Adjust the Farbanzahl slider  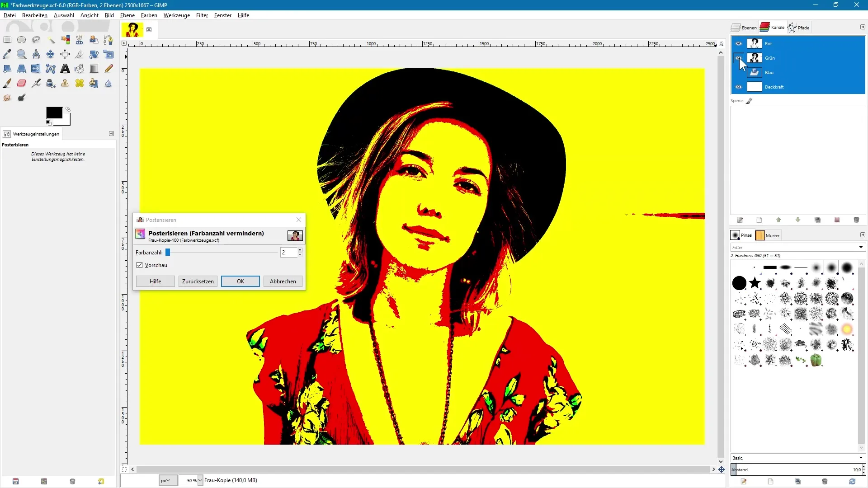(x=222, y=252)
